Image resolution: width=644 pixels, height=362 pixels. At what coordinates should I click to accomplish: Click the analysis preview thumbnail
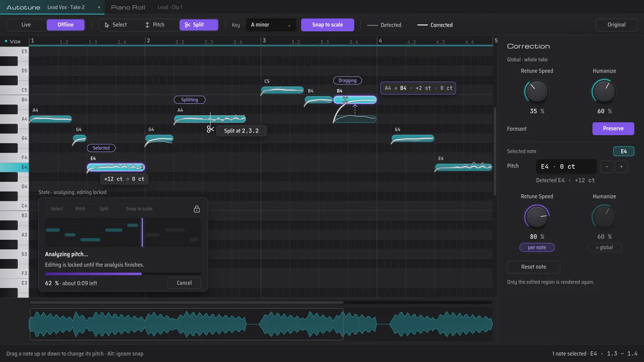point(123,232)
